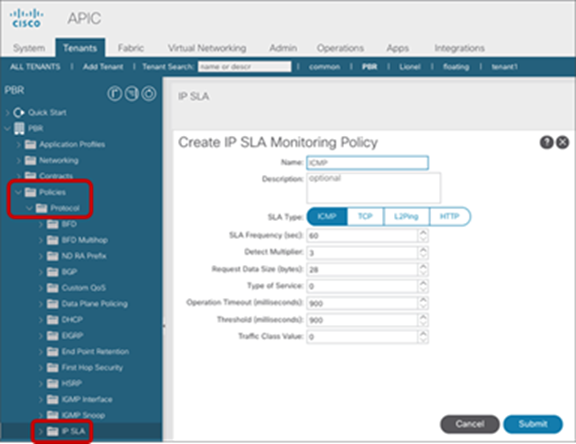The image size is (576, 444).
Task: Open the Integrations tab
Action: tap(459, 48)
